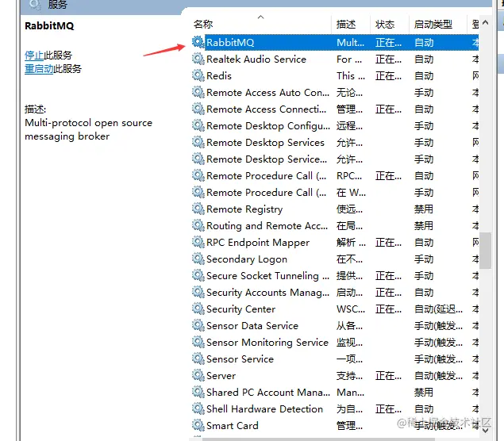This screenshot has width=504, height=441.
Task: Select the Realtek Audio Service row
Action: pos(335,59)
